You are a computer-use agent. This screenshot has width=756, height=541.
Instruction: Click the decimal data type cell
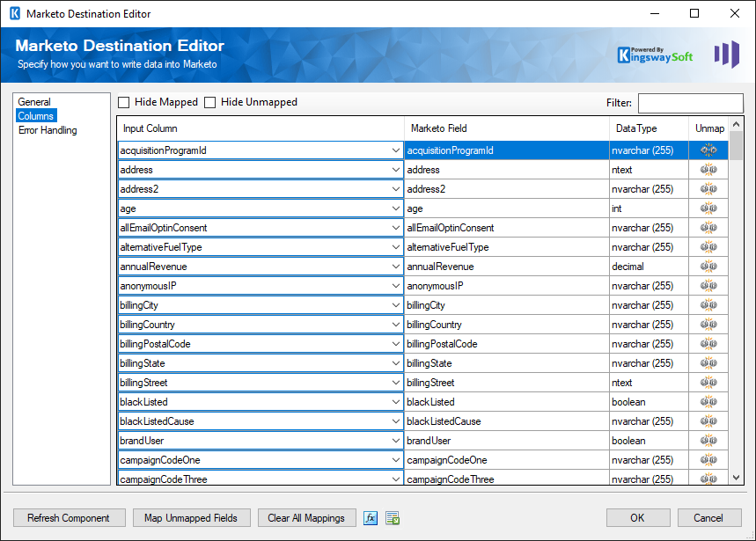pyautogui.click(x=649, y=267)
